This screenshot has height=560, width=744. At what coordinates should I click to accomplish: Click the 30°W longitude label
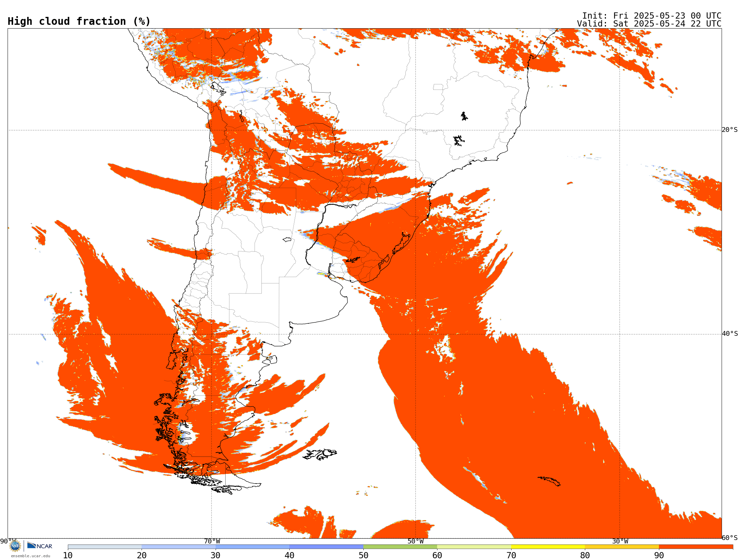pos(620,541)
